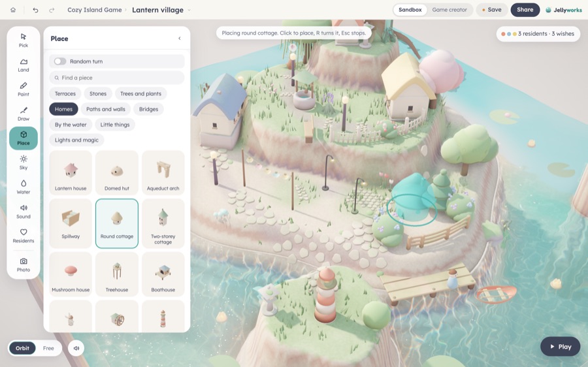Filter by Terraces category
Image resolution: width=588 pixels, height=367 pixels.
click(65, 94)
